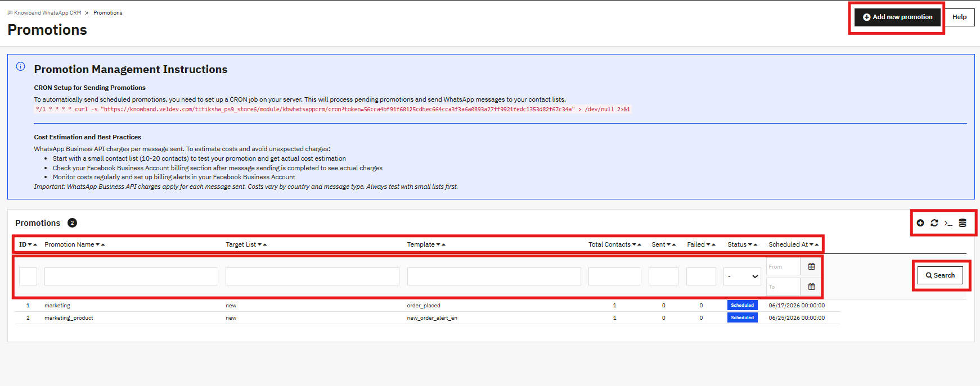
Task: Click order_placed template cell
Action: pos(424,306)
